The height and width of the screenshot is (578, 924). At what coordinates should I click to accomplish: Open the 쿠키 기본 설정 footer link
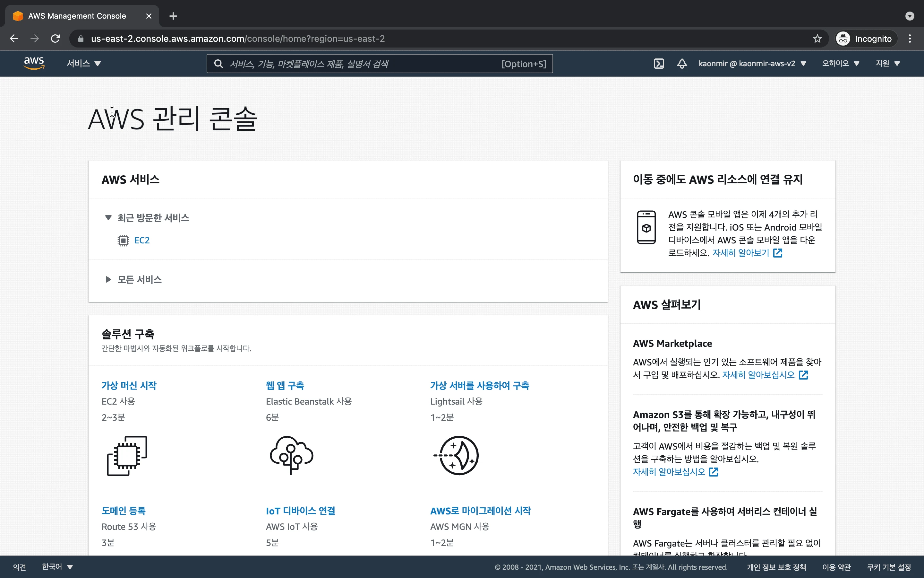point(889,567)
